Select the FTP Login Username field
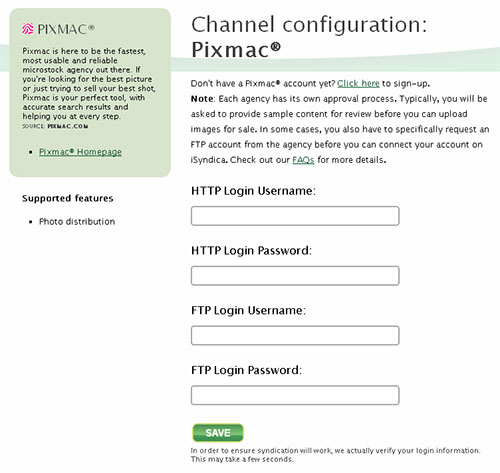500x473 pixels. (x=295, y=335)
